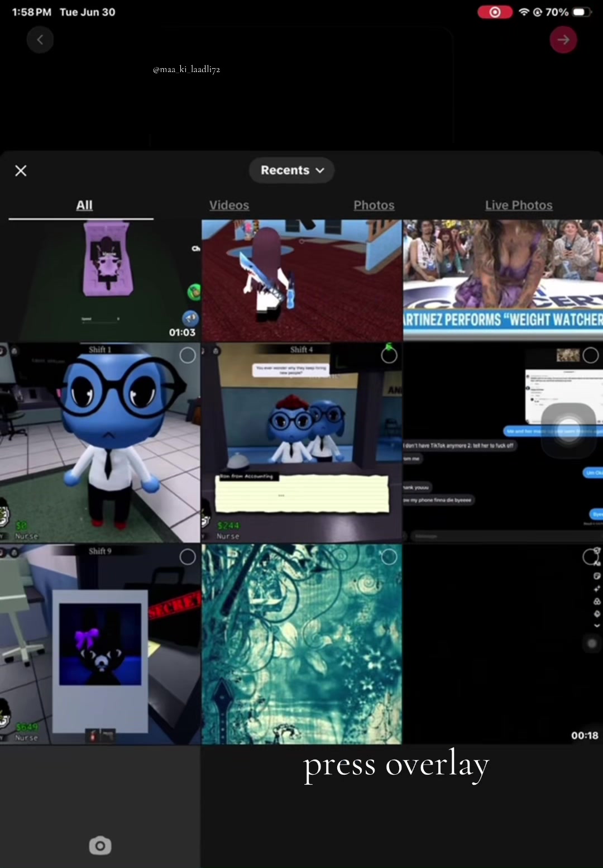
Task: Switch to the Videos tab
Action: pyautogui.click(x=229, y=205)
